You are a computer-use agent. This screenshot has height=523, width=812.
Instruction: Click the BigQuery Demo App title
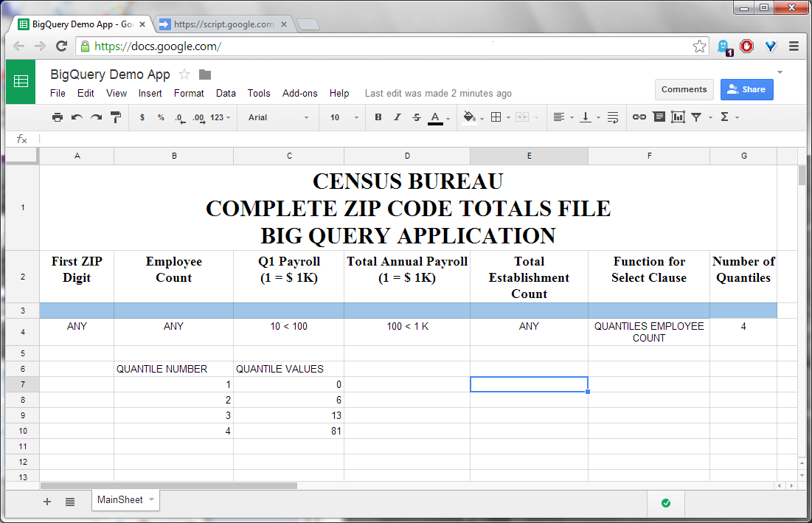111,75
